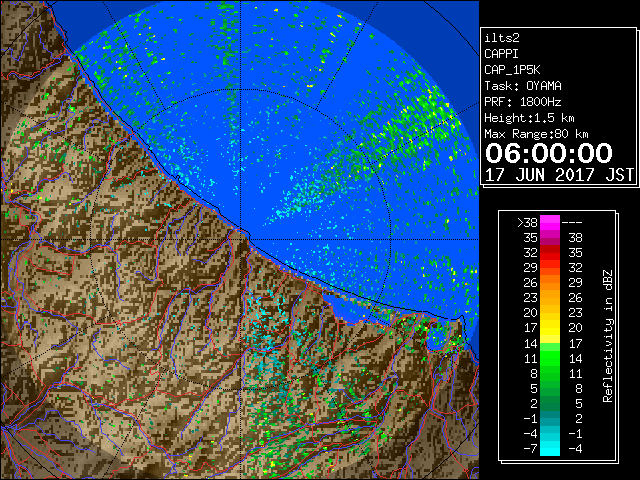This screenshot has width=640, height=480.
Task: Click the magenta swatch beside >38
Action: click(550, 222)
